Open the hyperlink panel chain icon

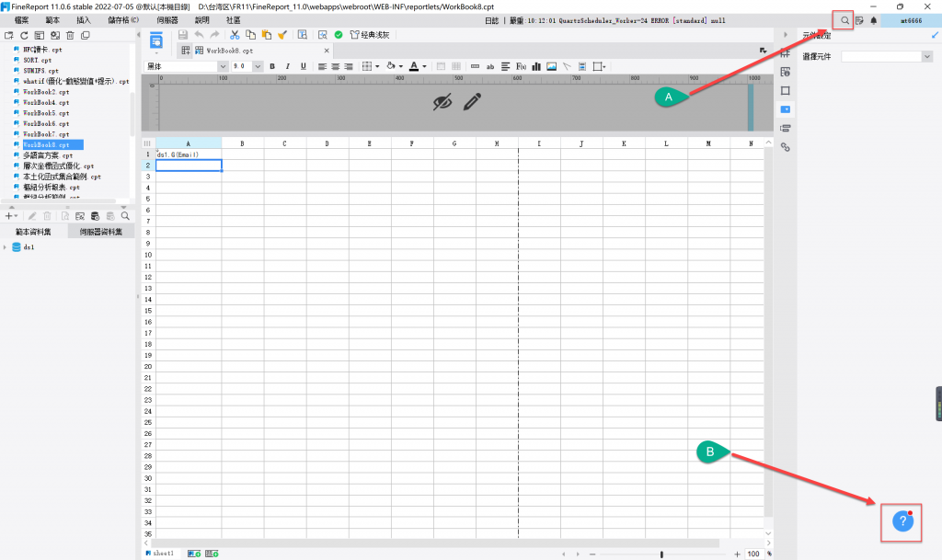pos(786,147)
